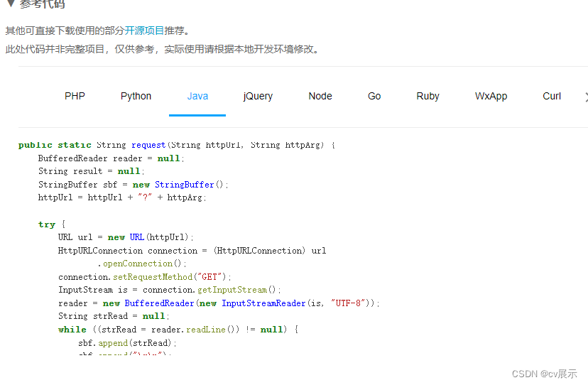
Task: Open the Node code tab
Action: [320, 96]
